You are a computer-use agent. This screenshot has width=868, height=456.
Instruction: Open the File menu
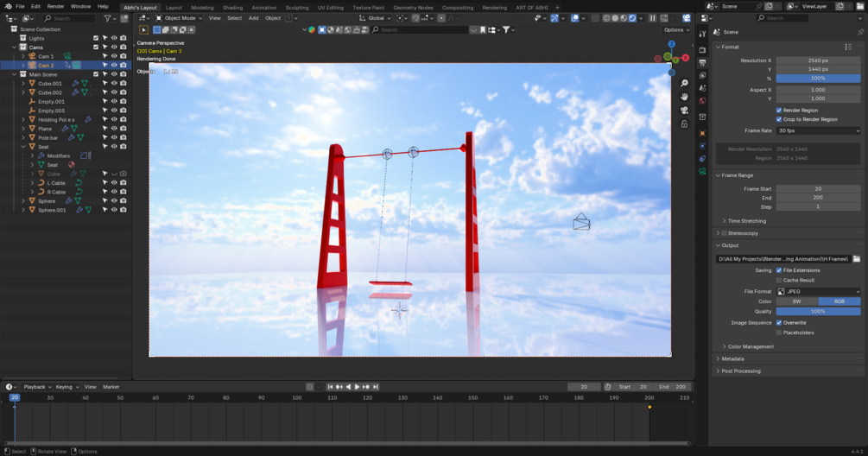point(20,7)
